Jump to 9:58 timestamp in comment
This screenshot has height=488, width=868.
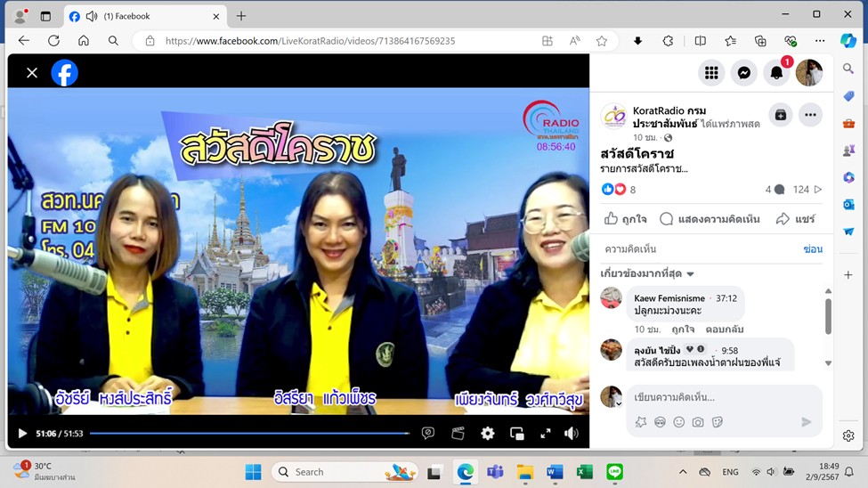coord(730,350)
